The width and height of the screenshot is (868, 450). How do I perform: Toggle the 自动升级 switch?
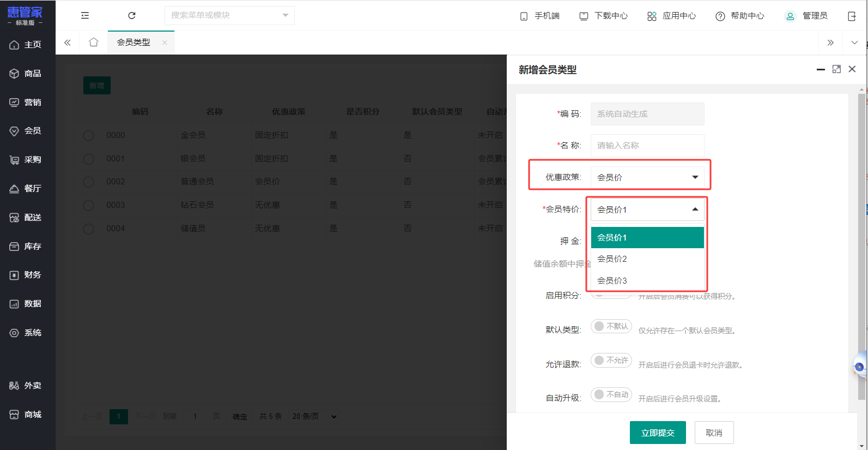tap(611, 394)
